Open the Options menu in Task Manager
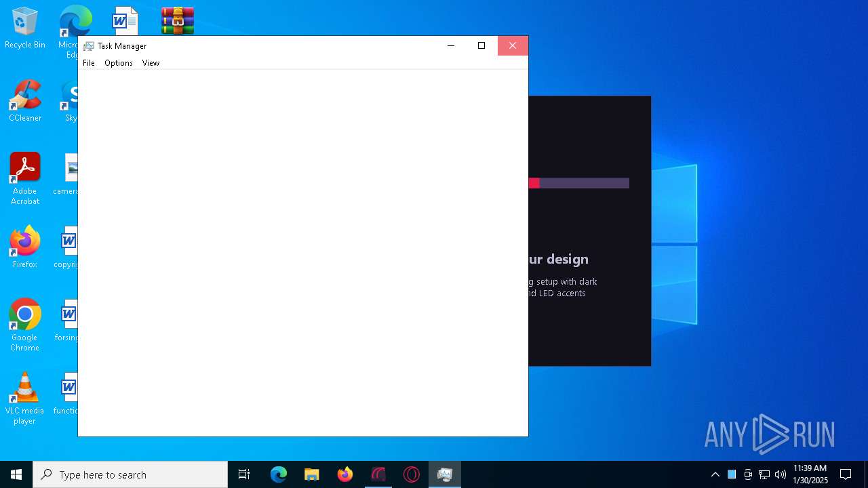 coord(119,63)
